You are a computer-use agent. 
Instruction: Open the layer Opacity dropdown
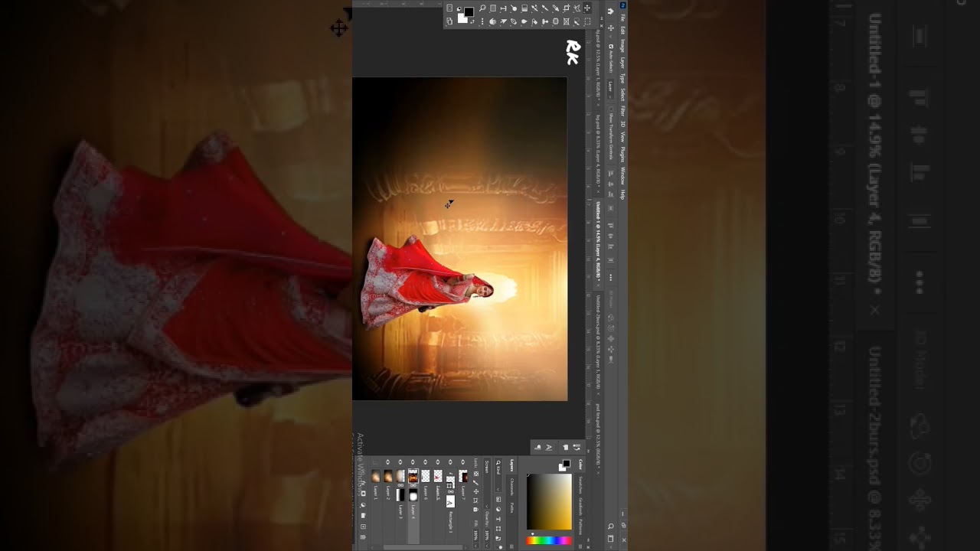487,546
